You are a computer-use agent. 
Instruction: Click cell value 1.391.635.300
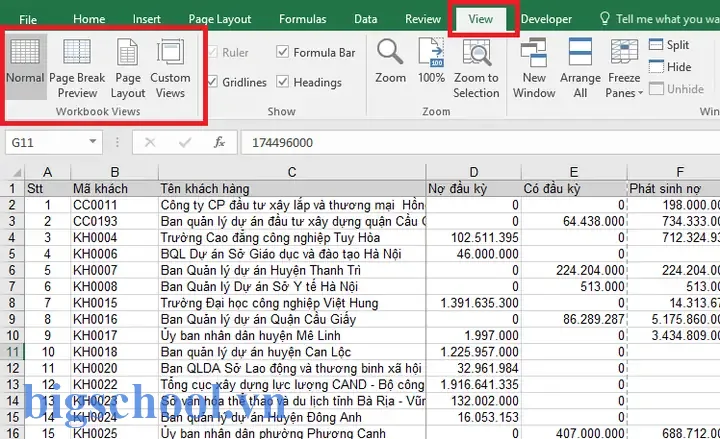(473, 303)
